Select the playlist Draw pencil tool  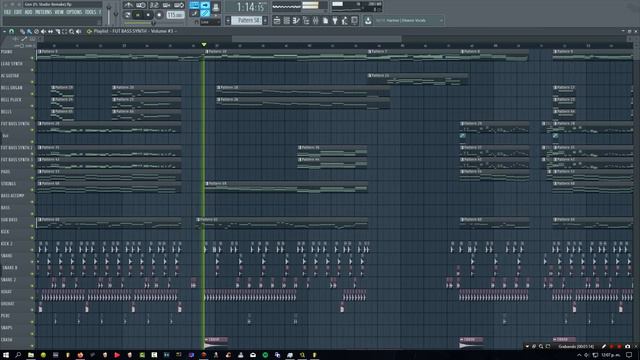pos(22,31)
